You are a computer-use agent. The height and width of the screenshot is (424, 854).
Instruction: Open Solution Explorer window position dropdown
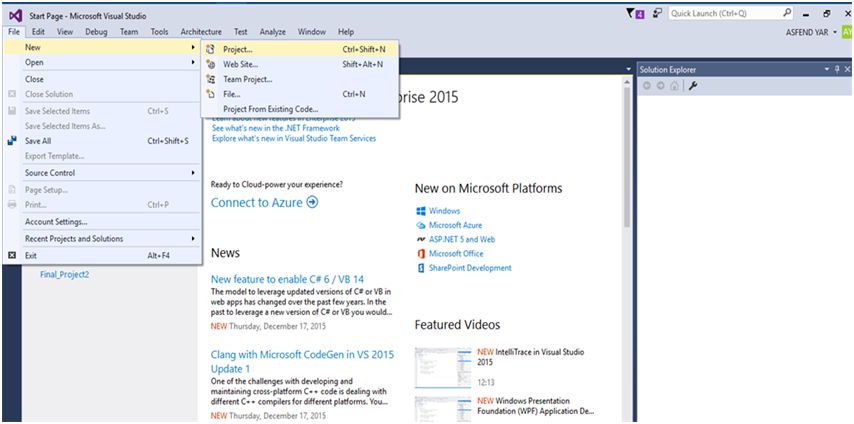tap(828, 70)
